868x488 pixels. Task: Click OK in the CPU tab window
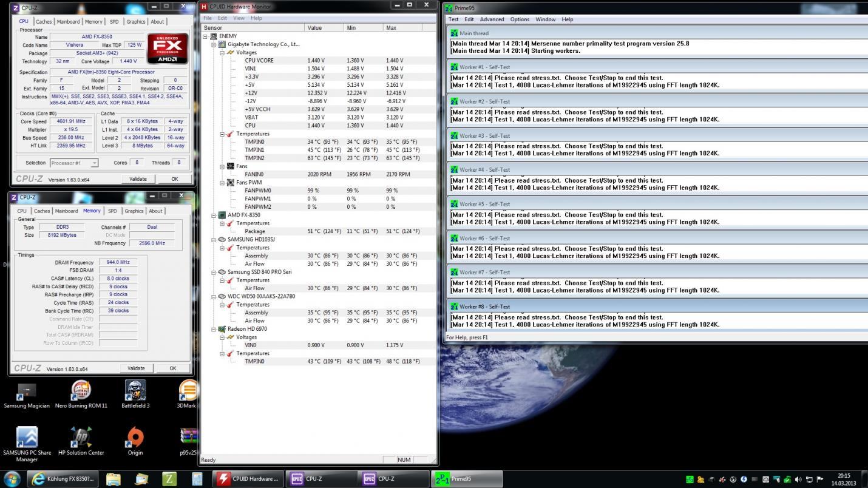175,179
